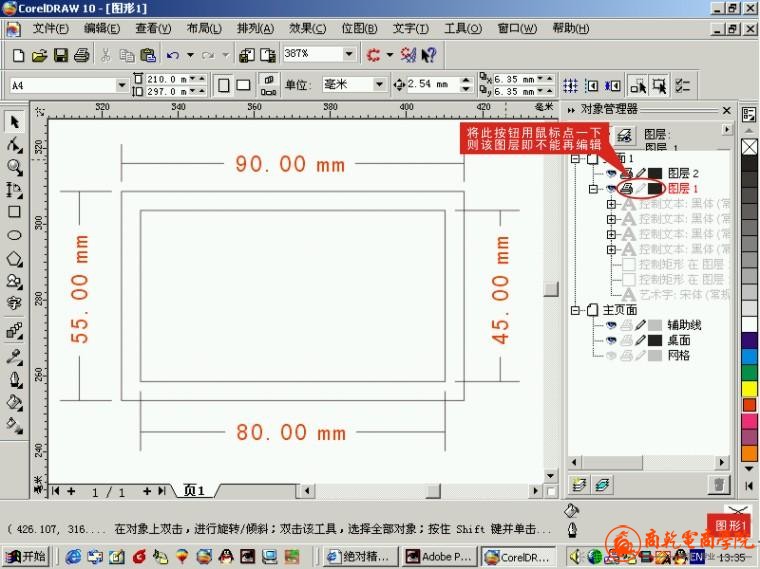Image resolution: width=760 pixels, height=569 pixels.
Task: Print the document
Action: [81, 55]
